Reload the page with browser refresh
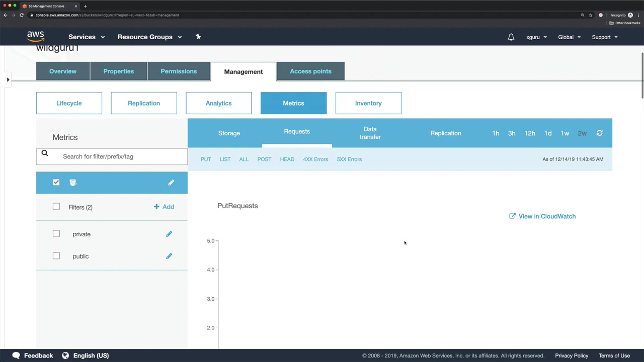This screenshot has height=362, width=644. pos(22,15)
